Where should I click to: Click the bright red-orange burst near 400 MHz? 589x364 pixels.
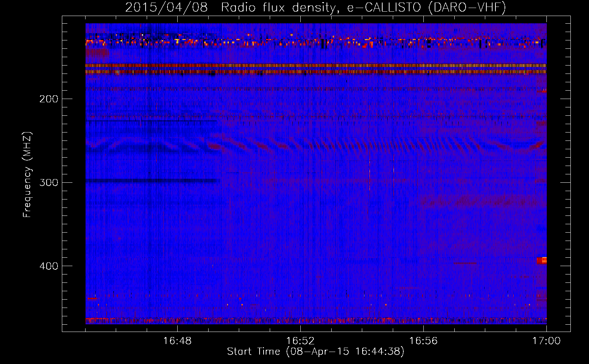(x=542, y=260)
